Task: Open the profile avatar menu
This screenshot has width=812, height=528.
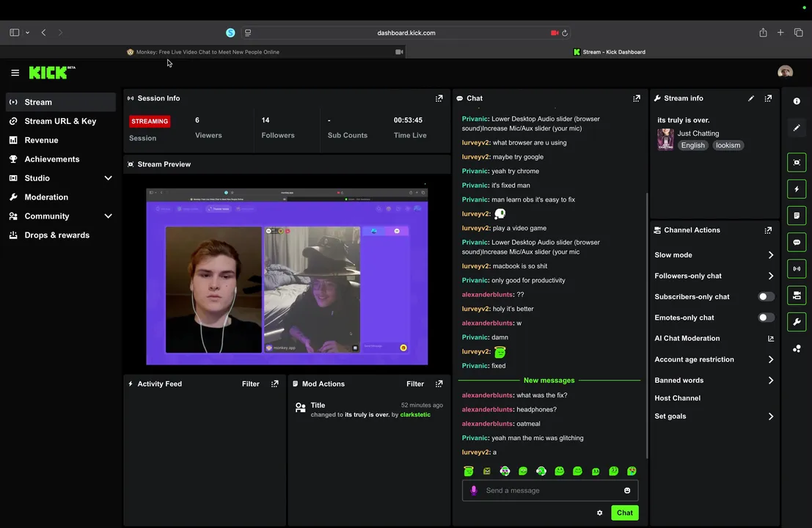Action: pos(785,72)
